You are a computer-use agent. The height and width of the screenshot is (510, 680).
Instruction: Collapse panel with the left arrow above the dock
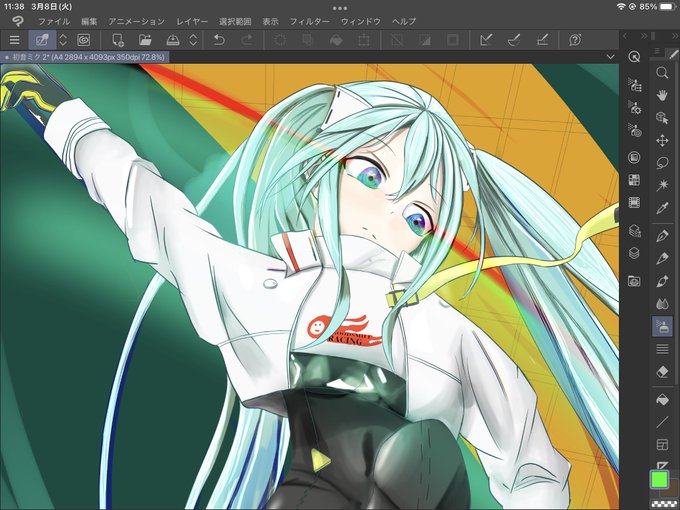tap(625, 36)
